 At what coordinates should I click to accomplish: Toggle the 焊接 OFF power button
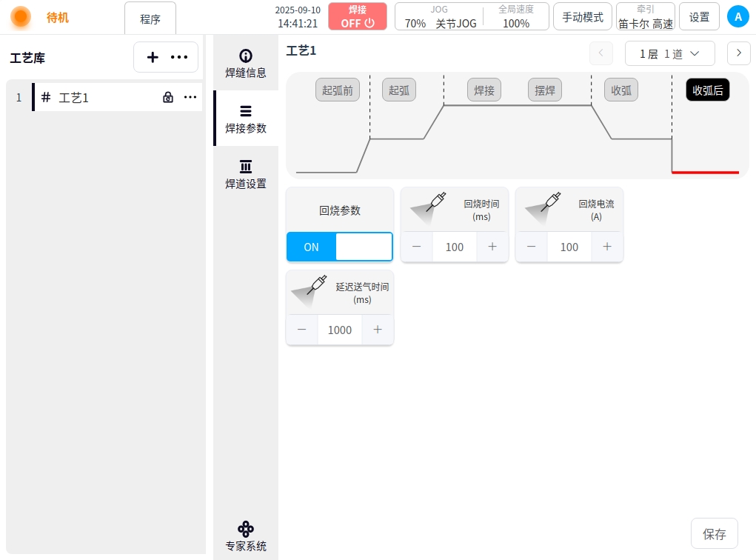click(358, 16)
